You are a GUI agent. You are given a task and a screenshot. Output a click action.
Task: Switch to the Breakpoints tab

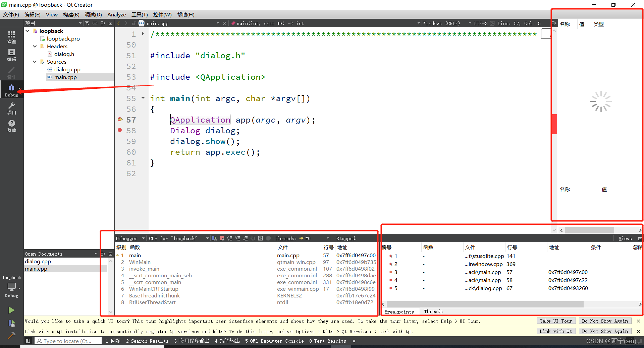click(x=399, y=311)
